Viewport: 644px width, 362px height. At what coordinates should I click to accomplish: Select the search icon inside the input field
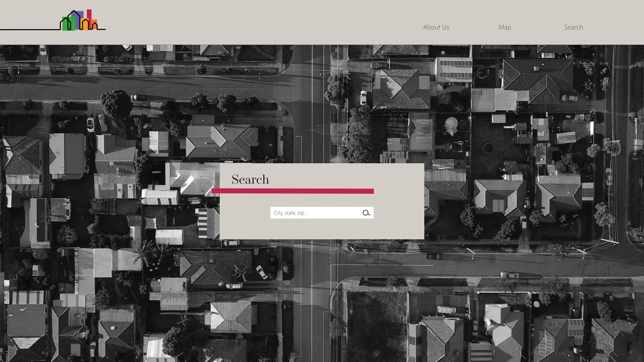pos(366,213)
